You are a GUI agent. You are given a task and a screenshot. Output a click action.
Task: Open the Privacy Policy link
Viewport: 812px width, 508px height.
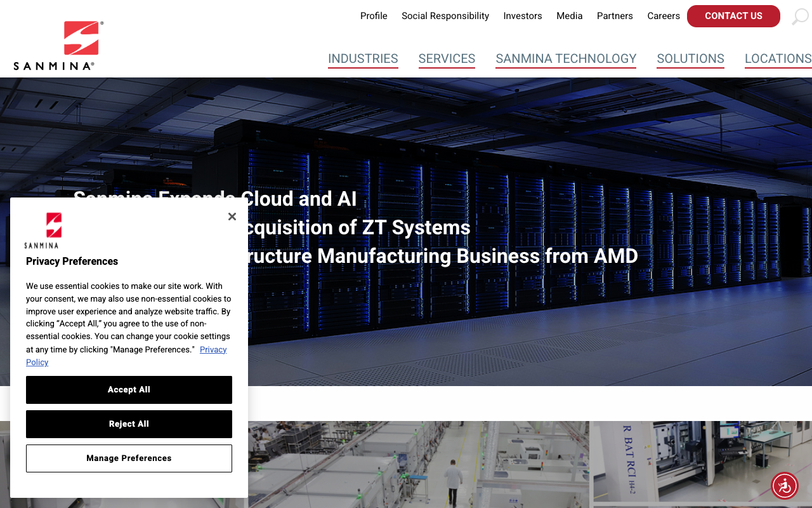(213, 350)
